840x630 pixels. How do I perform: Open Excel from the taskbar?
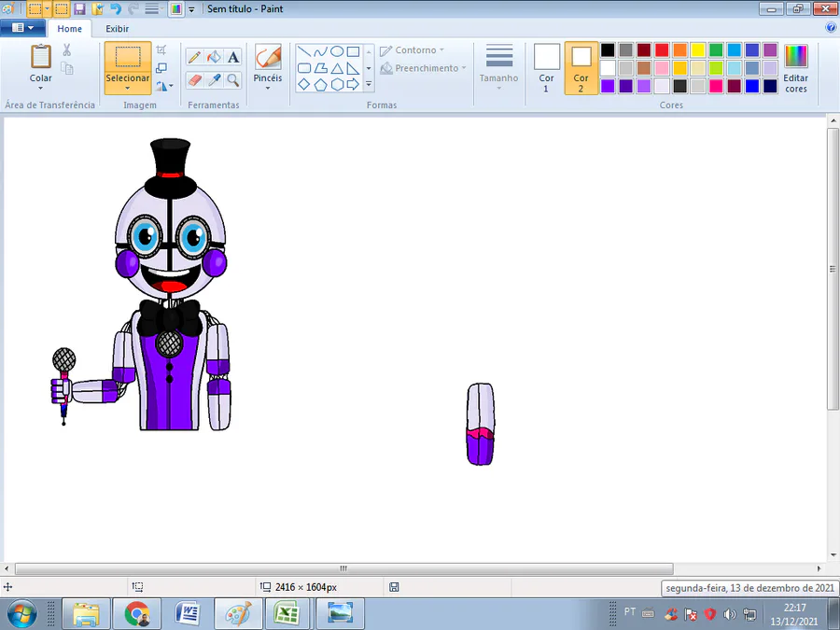(x=288, y=614)
